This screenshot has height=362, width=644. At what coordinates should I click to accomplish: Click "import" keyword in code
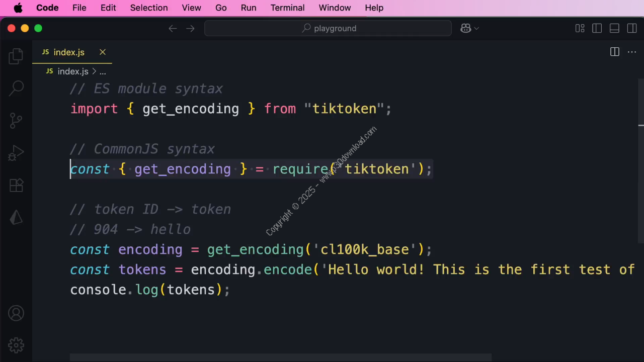(94, 109)
